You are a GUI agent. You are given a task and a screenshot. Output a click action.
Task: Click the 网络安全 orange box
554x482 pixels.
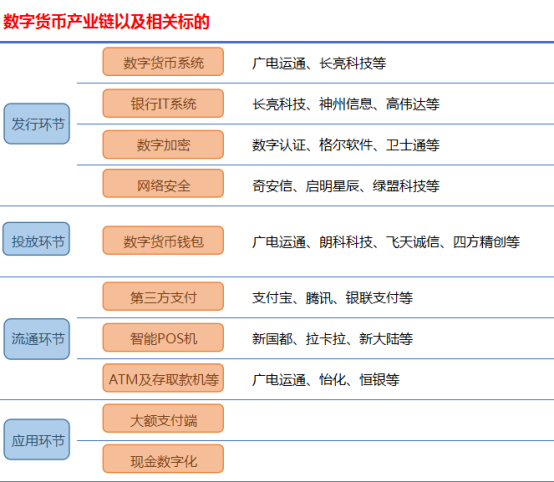(163, 183)
